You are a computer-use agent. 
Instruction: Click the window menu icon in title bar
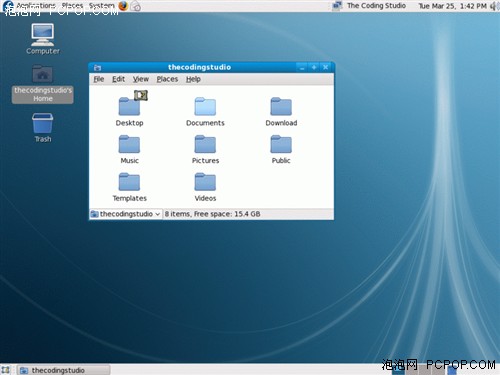tap(97, 67)
